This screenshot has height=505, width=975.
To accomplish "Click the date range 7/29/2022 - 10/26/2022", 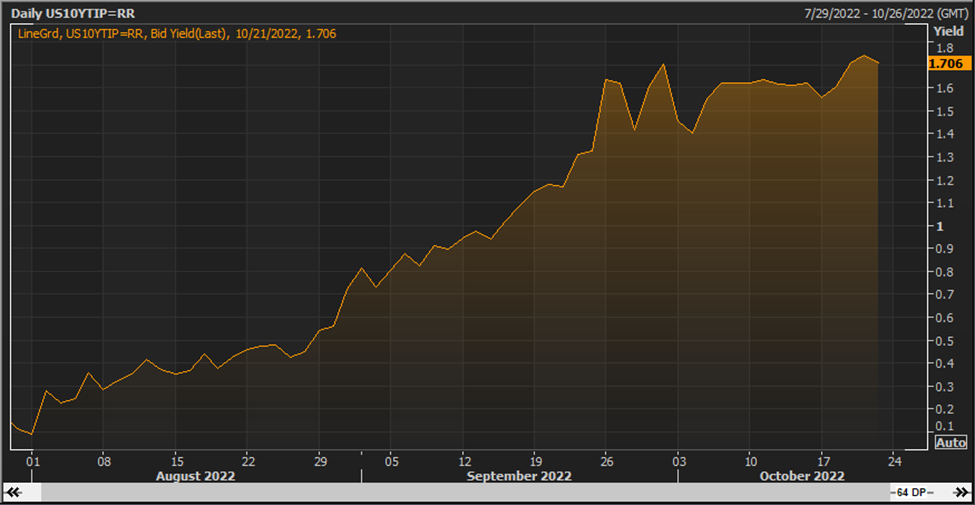I will 877,13.
